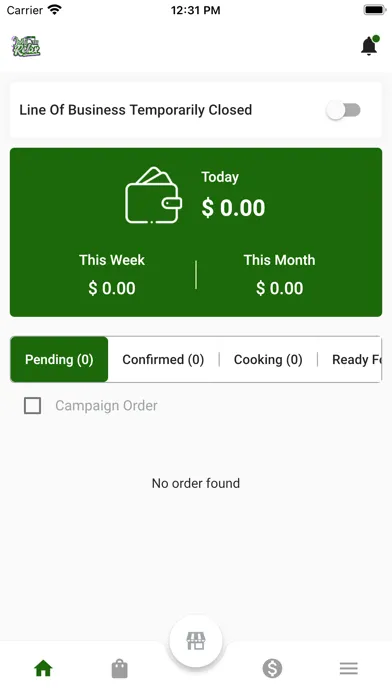
Task: Tap the battery indicator in status bar
Action: coord(375,10)
